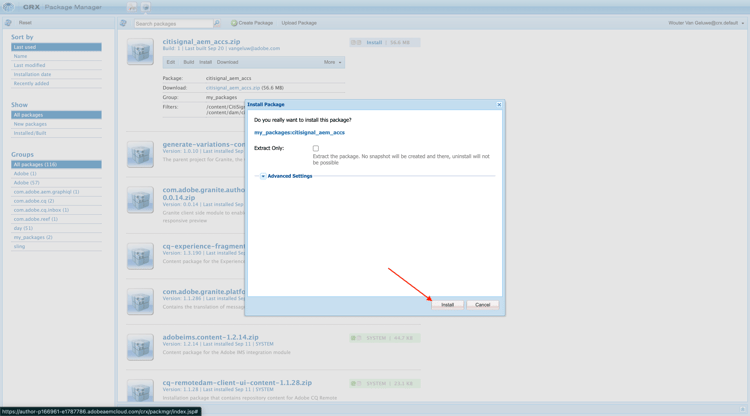The height and width of the screenshot is (416, 750).
Task: Open com.adobe.granite.platform package title
Action: (x=204, y=291)
